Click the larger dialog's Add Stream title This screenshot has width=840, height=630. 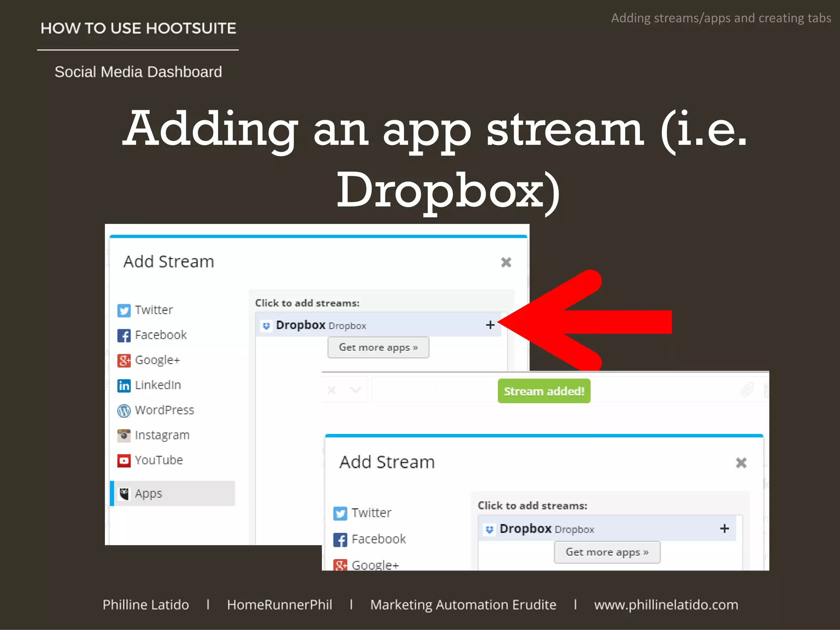tap(169, 262)
